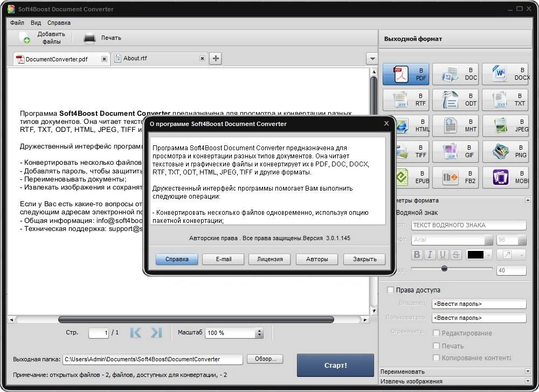Click the Справка button in dialog
The height and width of the screenshot is (392, 539).
[177, 259]
